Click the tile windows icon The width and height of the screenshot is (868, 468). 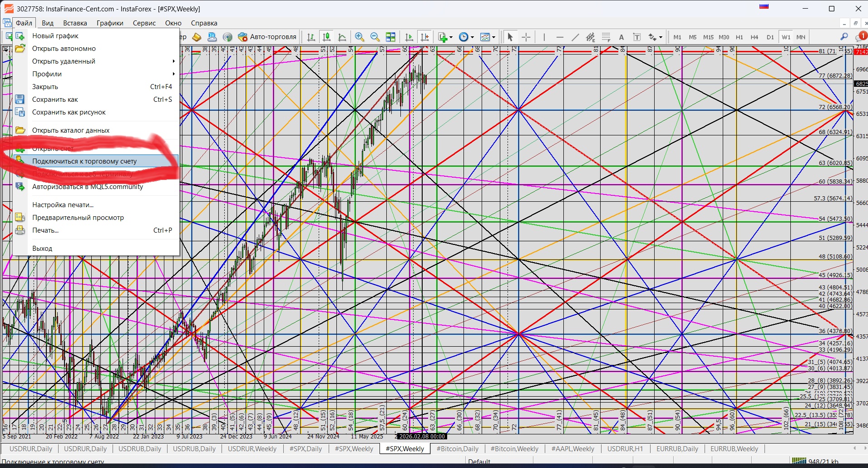point(390,37)
